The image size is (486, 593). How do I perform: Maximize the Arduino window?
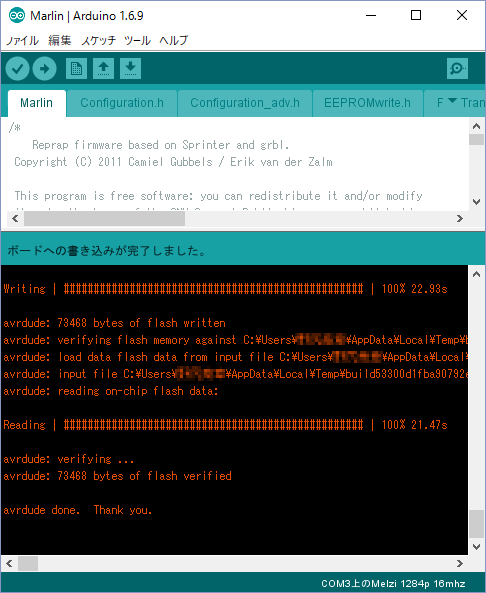416,15
